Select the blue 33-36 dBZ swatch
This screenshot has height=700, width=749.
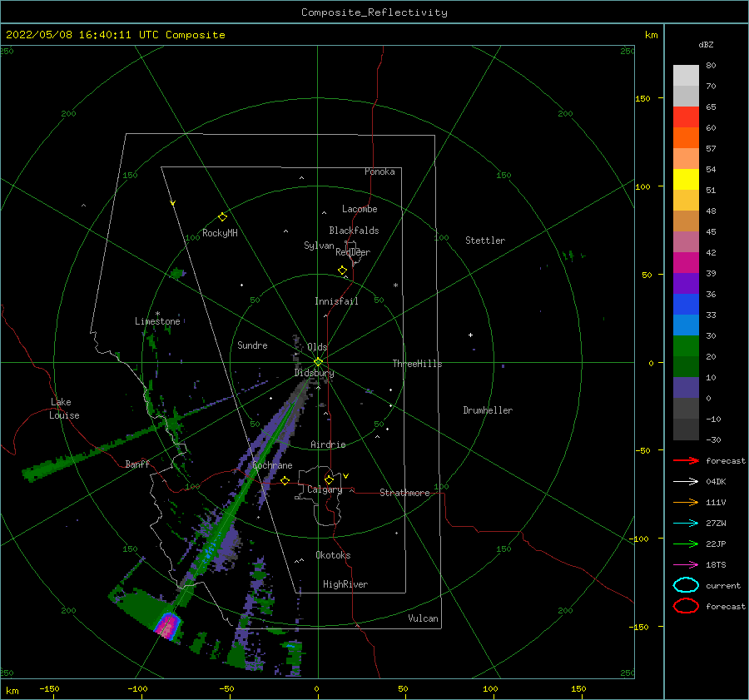[686, 304]
